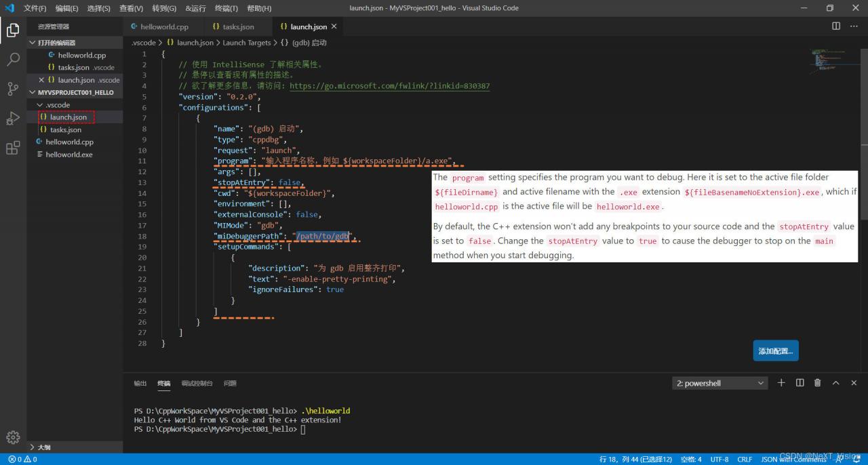Collapse the MYVSPROJECT001_HELLO folder section
Viewport: 868px width, 465px height.
click(75, 92)
